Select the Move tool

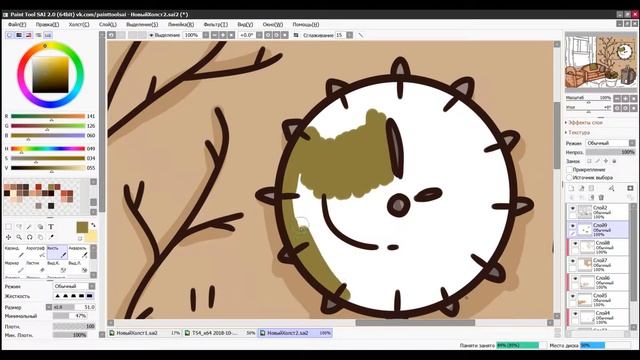tap(9, 237)
